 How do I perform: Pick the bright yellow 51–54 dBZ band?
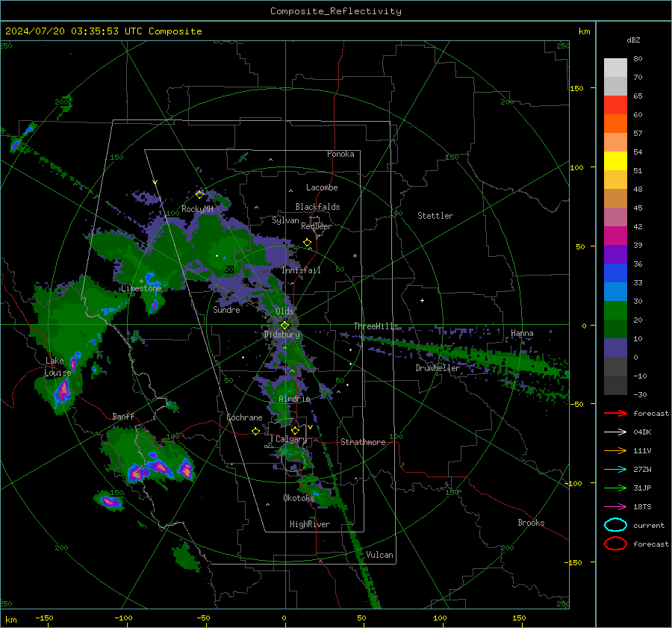coord(615,161)
